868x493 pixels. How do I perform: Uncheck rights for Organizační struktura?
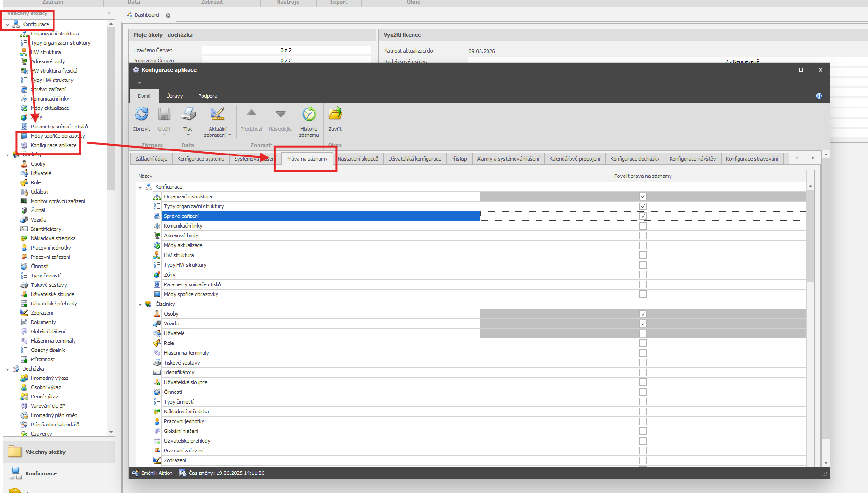643,196
